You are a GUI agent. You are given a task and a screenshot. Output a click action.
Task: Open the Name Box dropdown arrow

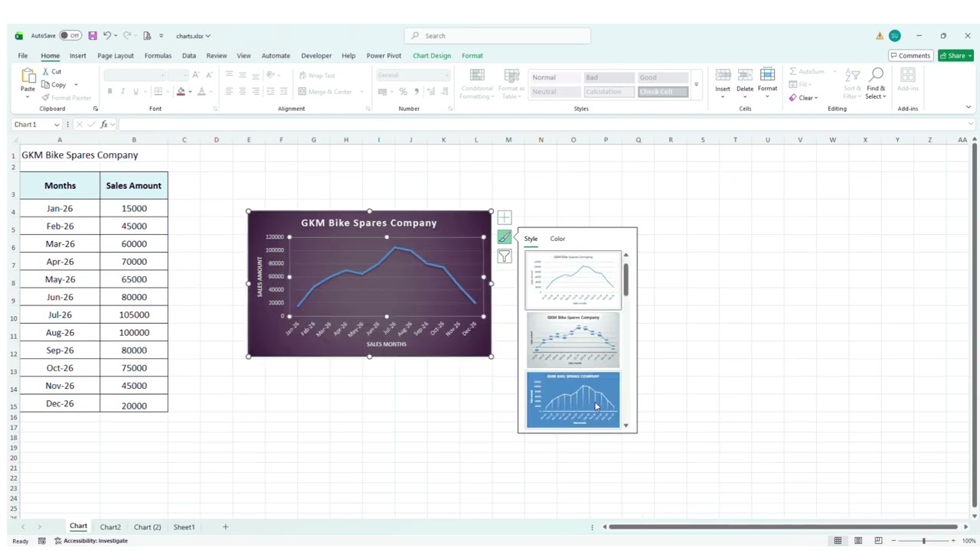(x=57, y=125)
